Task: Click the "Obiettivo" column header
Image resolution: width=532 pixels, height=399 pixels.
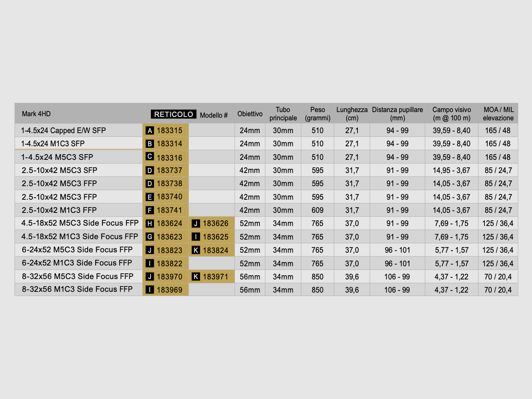Action: pyautogui.click(x=250, y=114)
